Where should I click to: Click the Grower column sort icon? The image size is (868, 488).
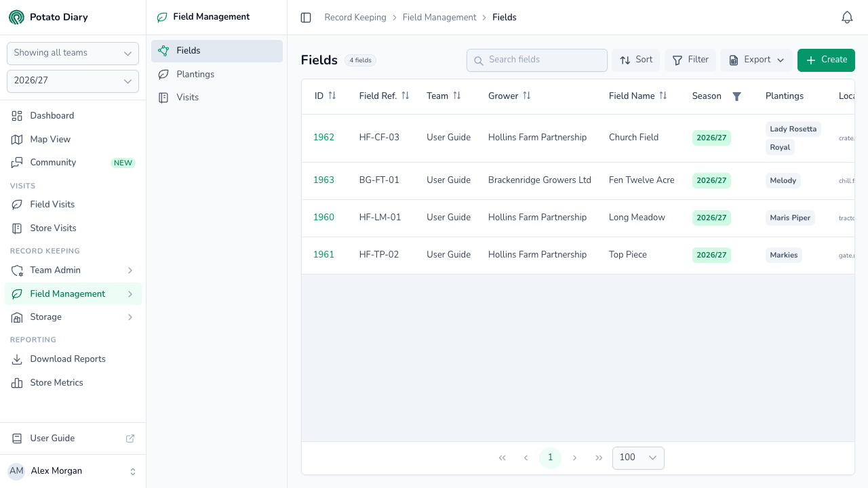click(x=527, y=96)
